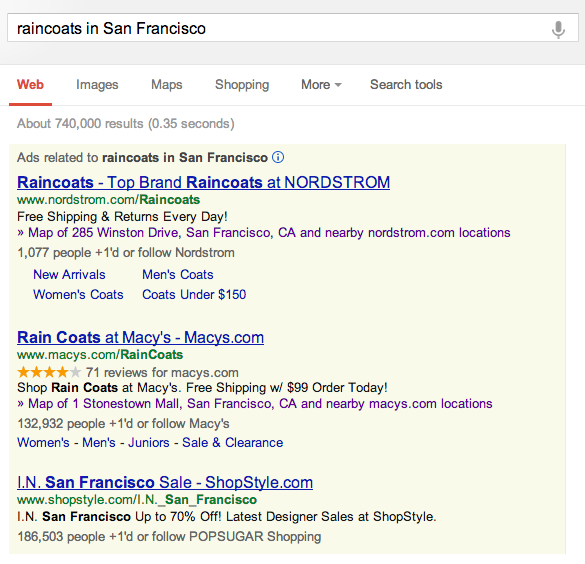Open the Men's Coats sitelink

[178, 275]
